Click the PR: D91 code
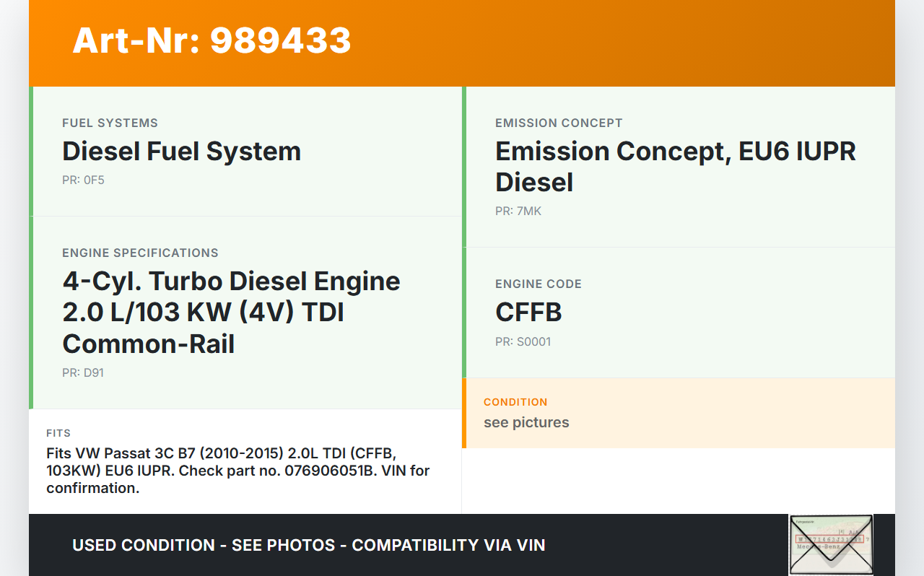The width and height of the screenshot is (924, 576). coord(83,373)
